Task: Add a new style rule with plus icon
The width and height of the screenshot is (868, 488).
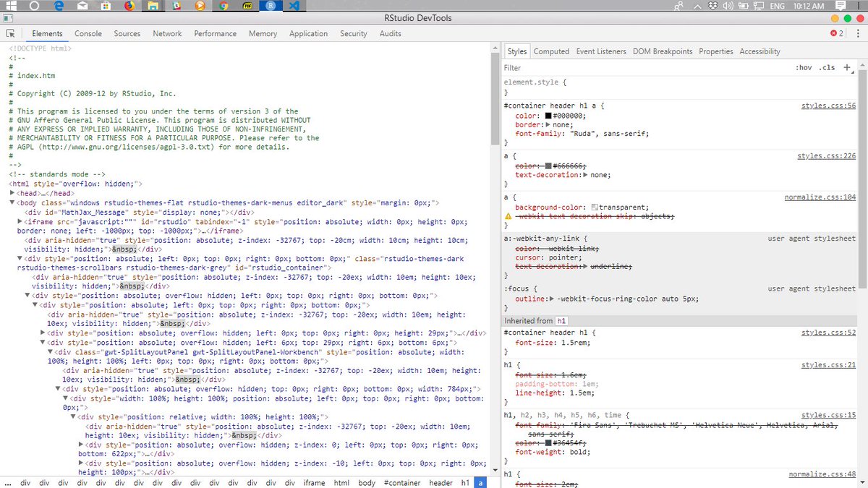Action: [847, 67]
